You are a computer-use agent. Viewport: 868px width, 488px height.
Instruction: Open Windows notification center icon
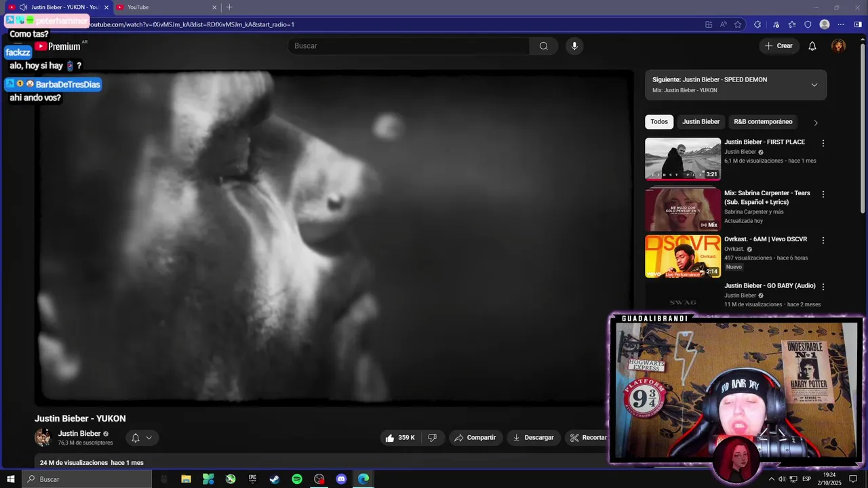(853, 479)
